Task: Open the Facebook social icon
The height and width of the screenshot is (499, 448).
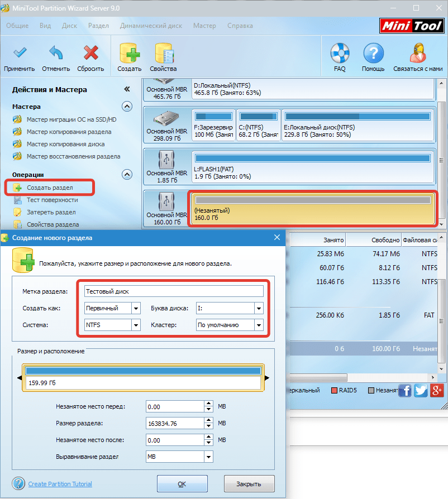Action: coord(405,391)
